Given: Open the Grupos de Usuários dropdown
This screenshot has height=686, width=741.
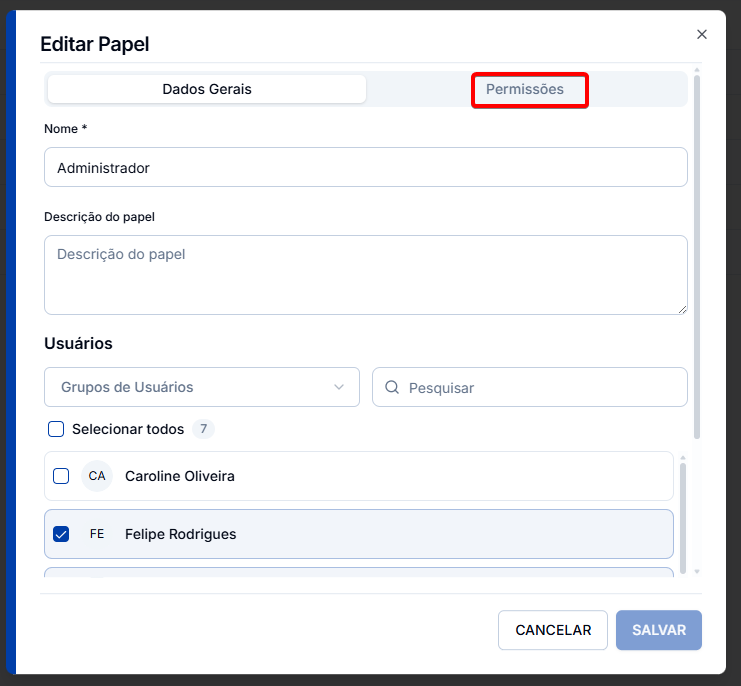Looking at the screenshot, I should point(202,387).
